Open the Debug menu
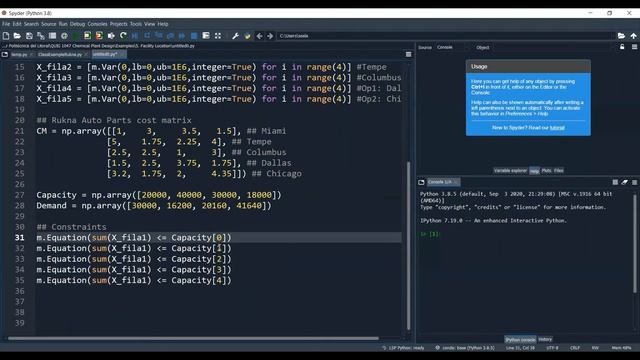Viewport: 640px width, 360px height. click(77, 24)
